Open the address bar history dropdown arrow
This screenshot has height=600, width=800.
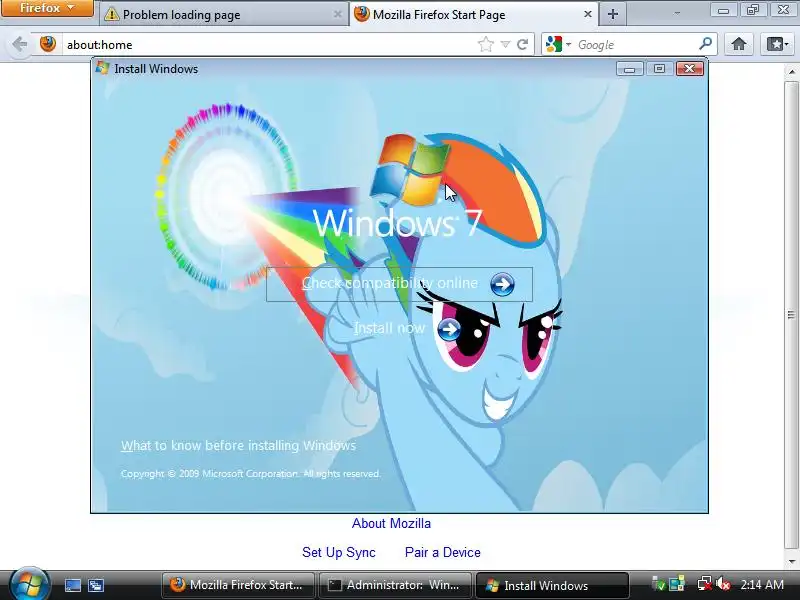505,45
